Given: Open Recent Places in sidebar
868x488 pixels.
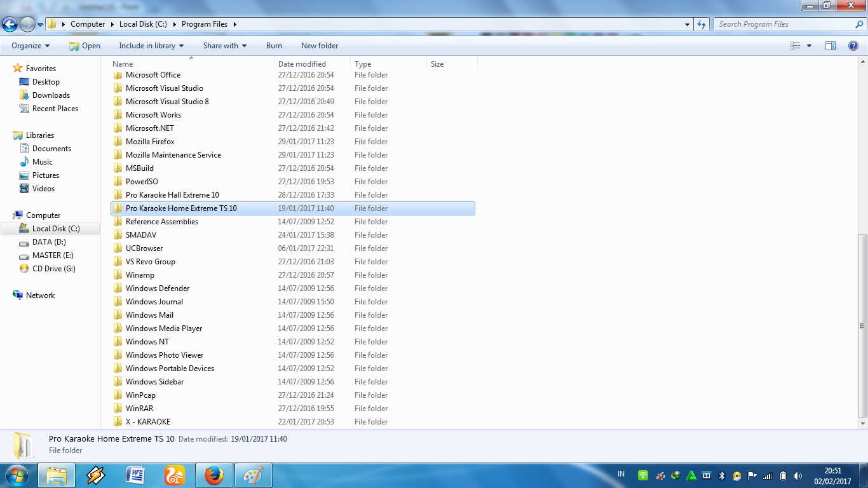Looking at the screenshot, I should (55, 109).
